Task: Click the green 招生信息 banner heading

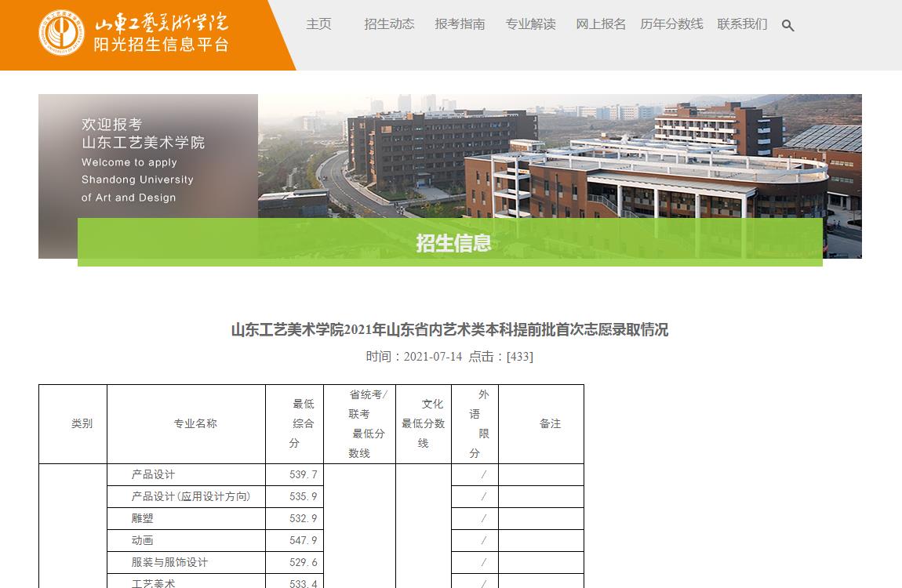Action: point(453,243)
